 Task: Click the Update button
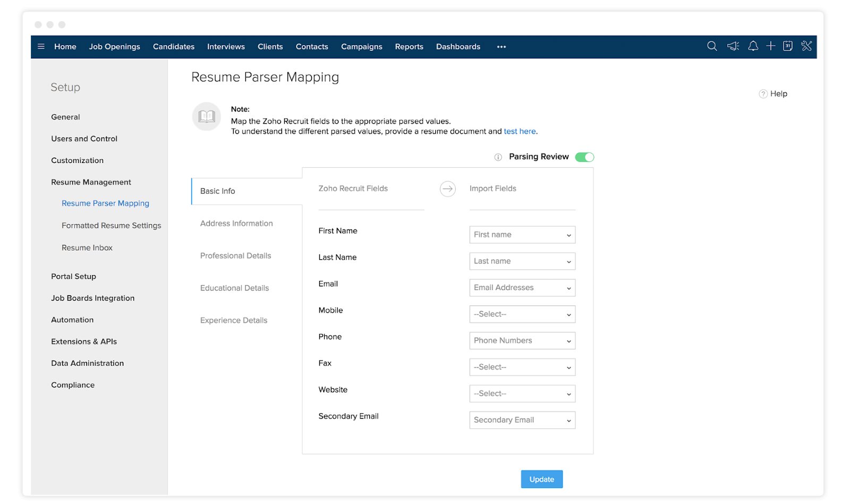coord(542,480)
